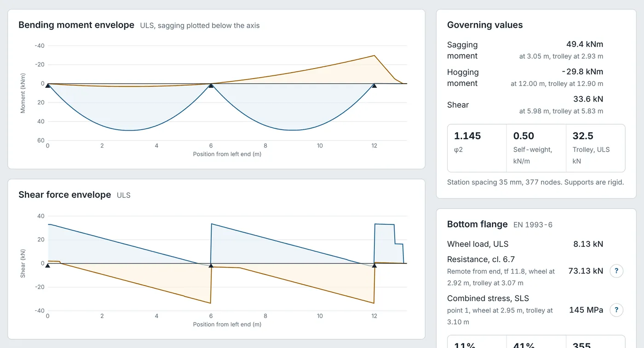Select the 145 MPa combined stress value
Viewport: 644px width, 348px height.
click(586, 310)
